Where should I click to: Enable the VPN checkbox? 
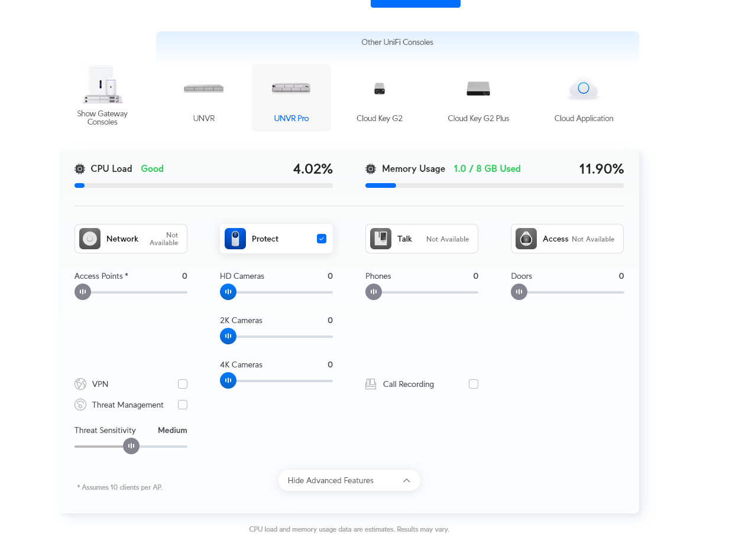[183, 384]
